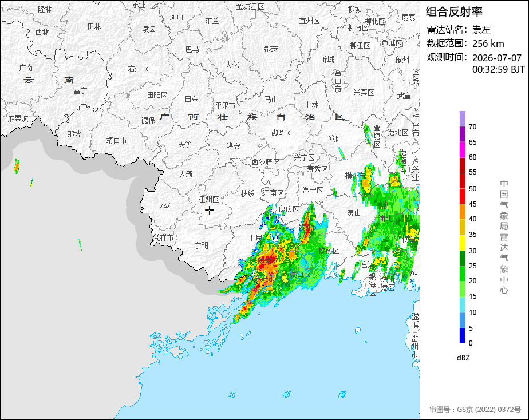Select the lavender swatch atop the dBZ legend
This screenshot has height=420, width=529.
coord(462,118)
